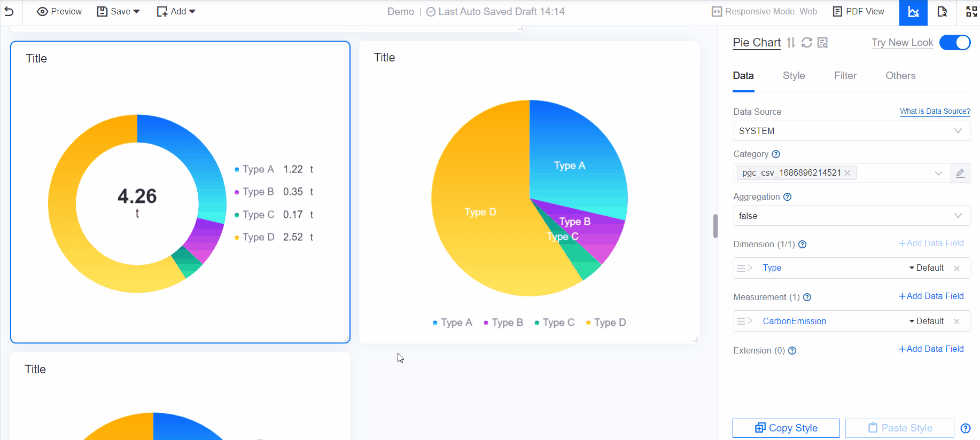Expand the Data Source SYSTEM dropdown

coord(851,131)
